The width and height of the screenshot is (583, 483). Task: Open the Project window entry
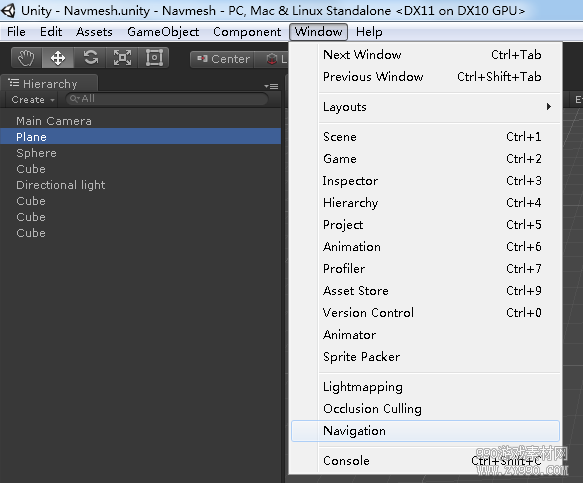click(x=425, y=225)
